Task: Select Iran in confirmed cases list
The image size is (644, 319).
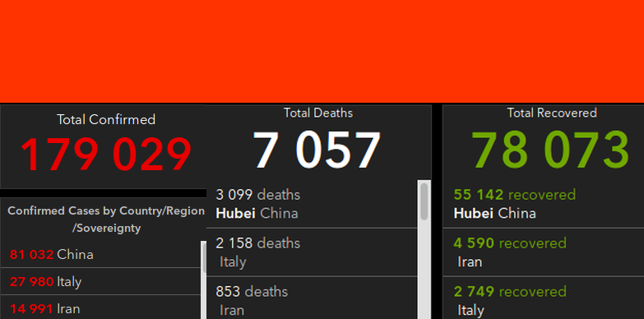Action: (x=100, y=307)
